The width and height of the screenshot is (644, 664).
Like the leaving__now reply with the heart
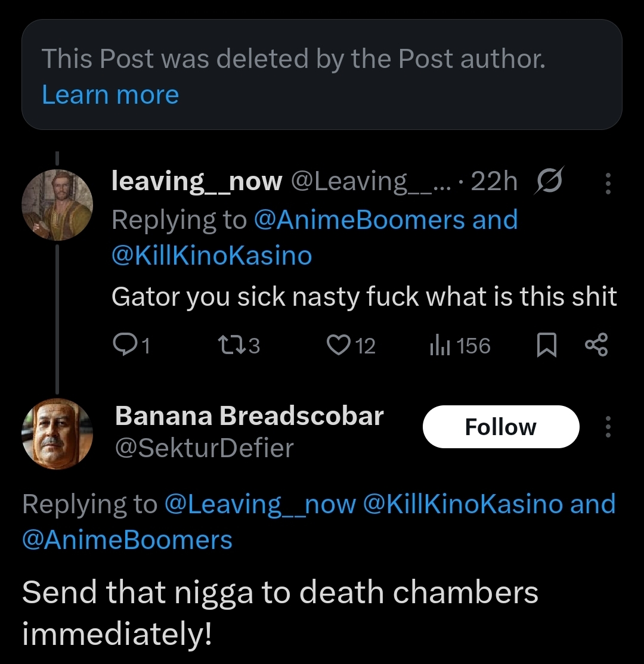340,345
